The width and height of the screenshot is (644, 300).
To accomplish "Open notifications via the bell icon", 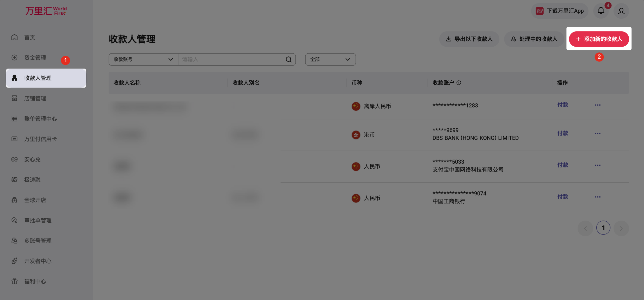I will click(601, 11).
